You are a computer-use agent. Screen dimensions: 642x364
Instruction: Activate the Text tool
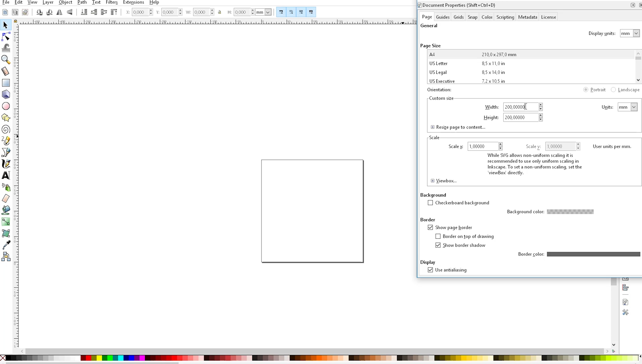point(6,175)
